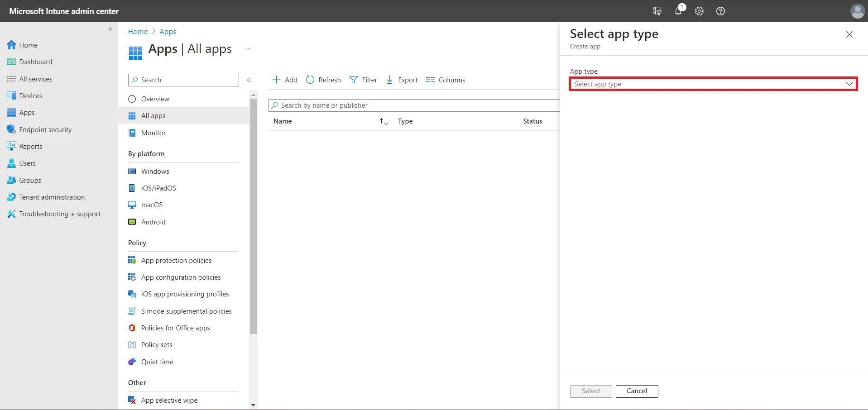
Task: Collapse the Apps resource menu pane
Action: coord(249,80)
